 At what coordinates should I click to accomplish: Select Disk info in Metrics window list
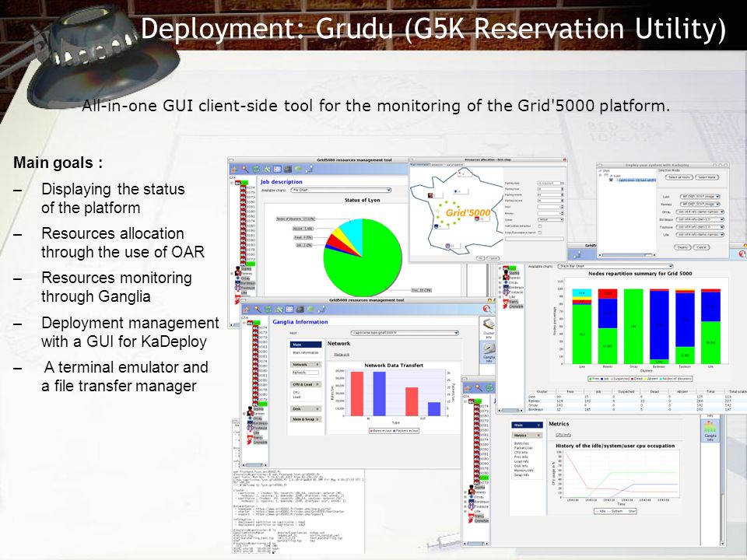tap(521, 466)
